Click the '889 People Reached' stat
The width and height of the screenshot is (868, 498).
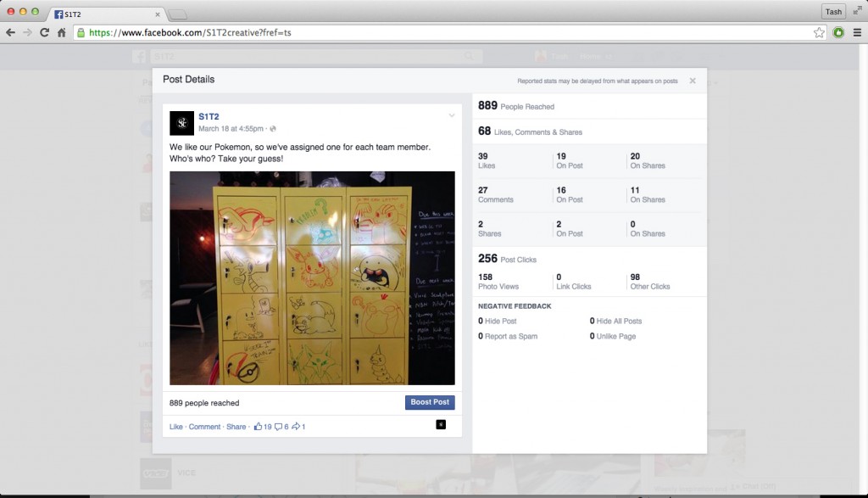[516, 106]
